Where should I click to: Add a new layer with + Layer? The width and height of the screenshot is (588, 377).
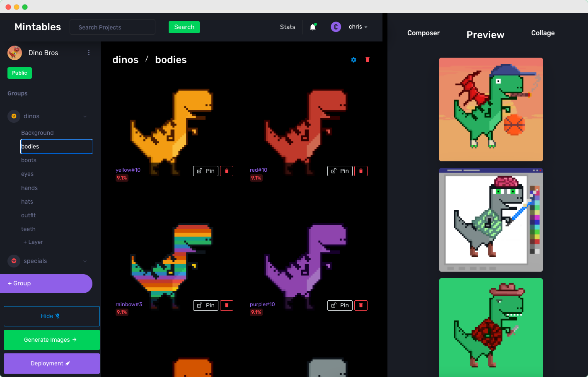pos(33,242)
